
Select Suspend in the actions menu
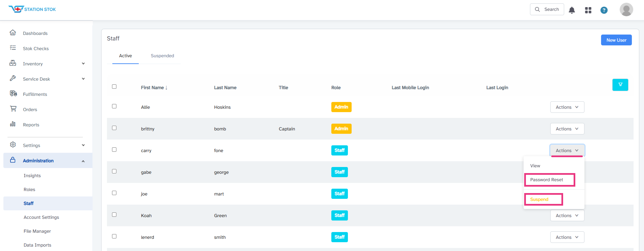coord(539,200)
